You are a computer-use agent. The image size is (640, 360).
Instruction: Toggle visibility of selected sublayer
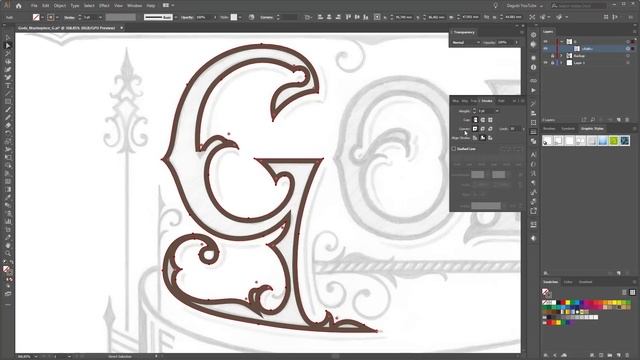(x=546, y=49)
